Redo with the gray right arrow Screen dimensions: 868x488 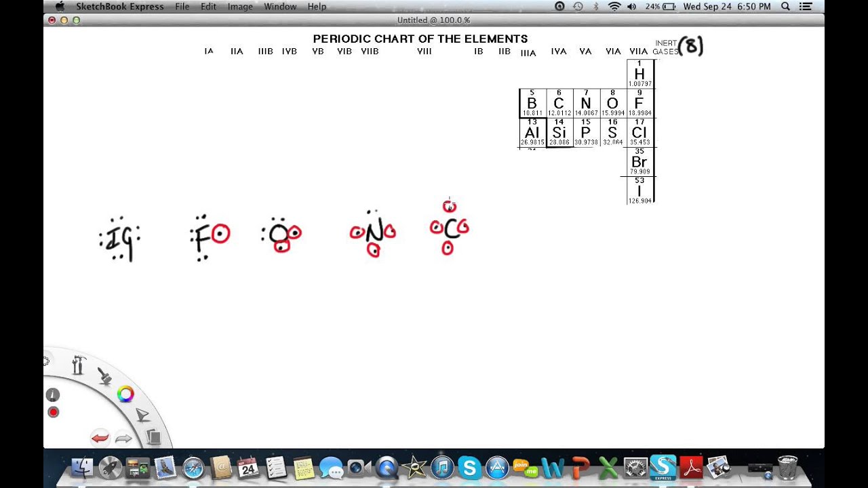pos(123,439)
